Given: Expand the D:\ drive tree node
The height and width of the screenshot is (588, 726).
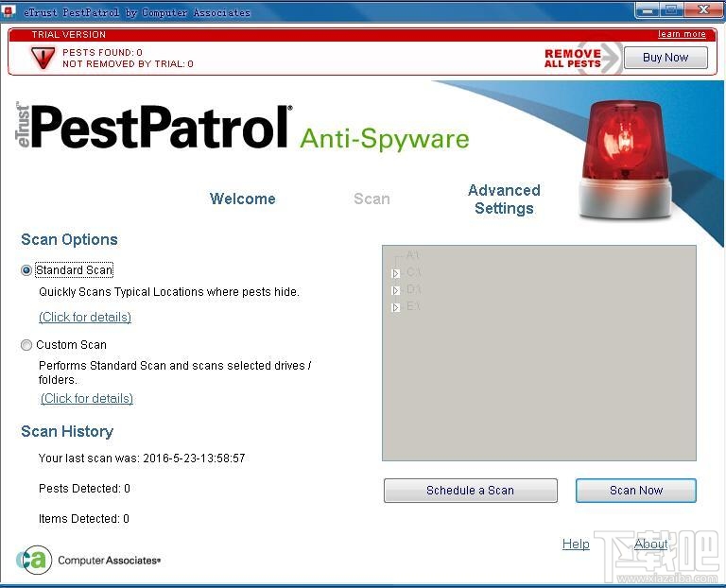Looking at the screenshot, I should tap(395, 290).
